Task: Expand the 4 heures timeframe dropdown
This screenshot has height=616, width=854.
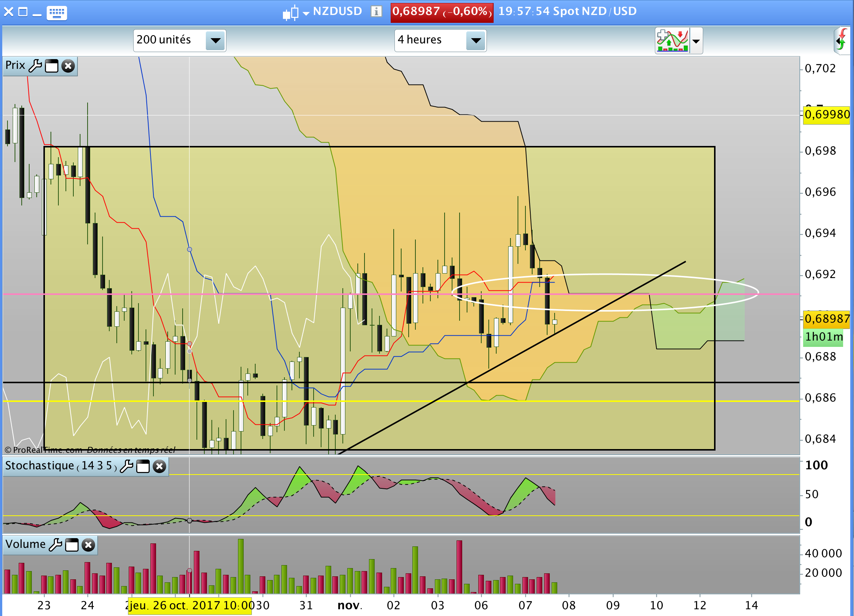Action: 476,40
